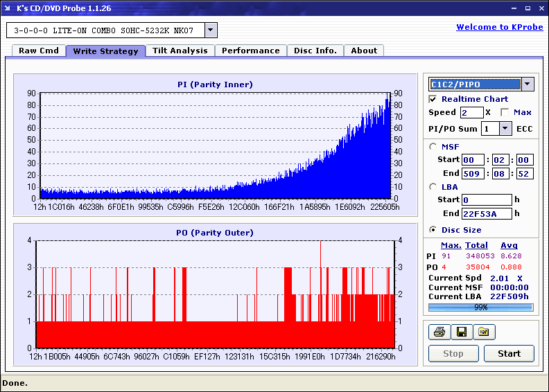This screenshot has height=392, width=549.
Task: Click the KProbe title bar app icon
Action: (x=8, y=8)
